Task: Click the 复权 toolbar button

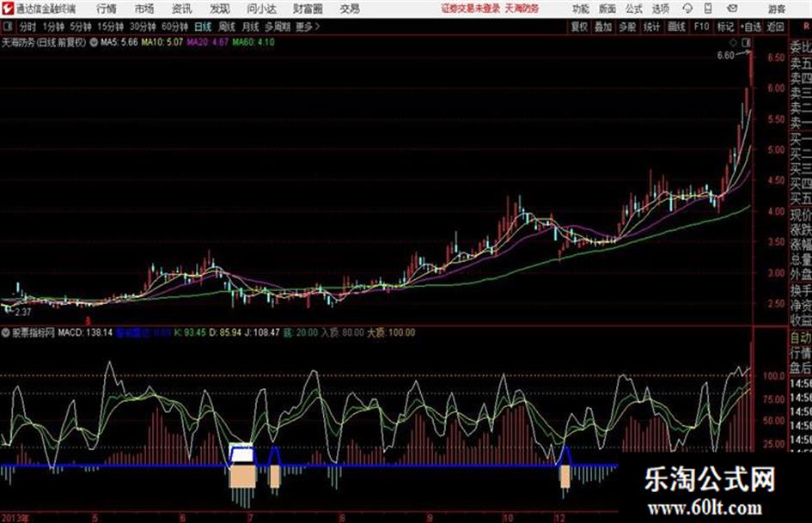Action: click(x=579, y=27)
